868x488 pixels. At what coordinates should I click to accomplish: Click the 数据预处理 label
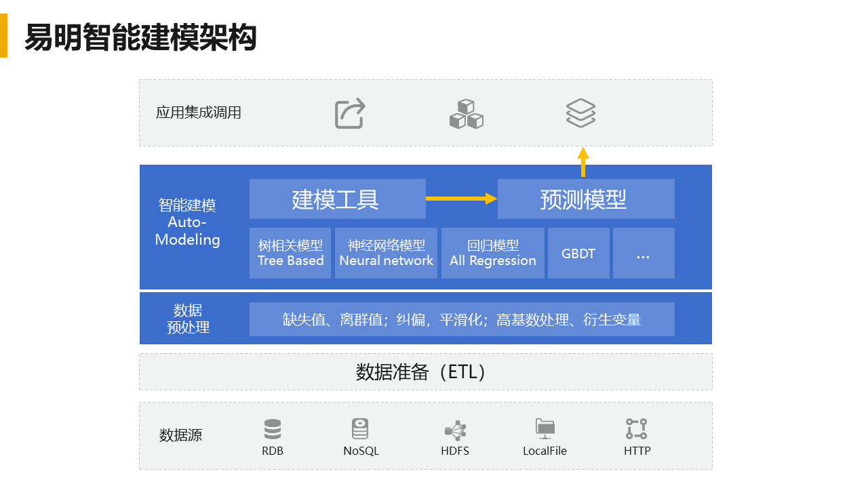[x=188, y=319]
